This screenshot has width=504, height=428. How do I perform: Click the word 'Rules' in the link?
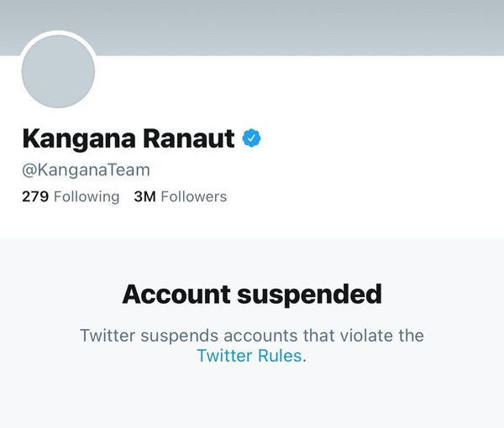(x=281, y=355)
